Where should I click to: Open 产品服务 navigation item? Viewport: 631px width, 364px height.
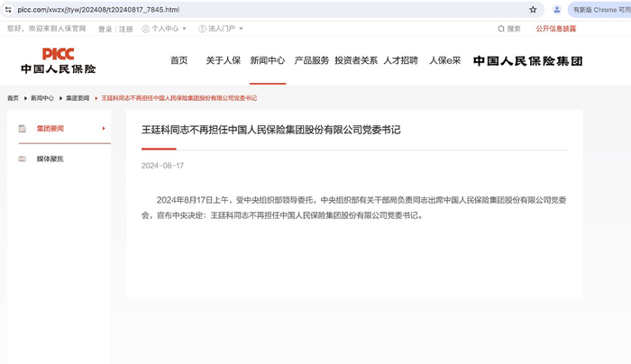(x=312, y=60)
